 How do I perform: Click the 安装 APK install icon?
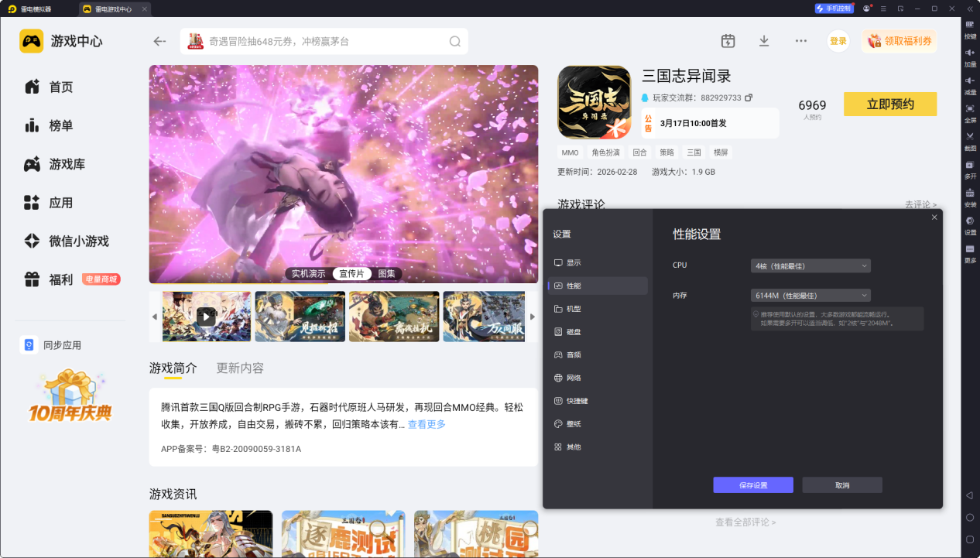pos(970,193)
